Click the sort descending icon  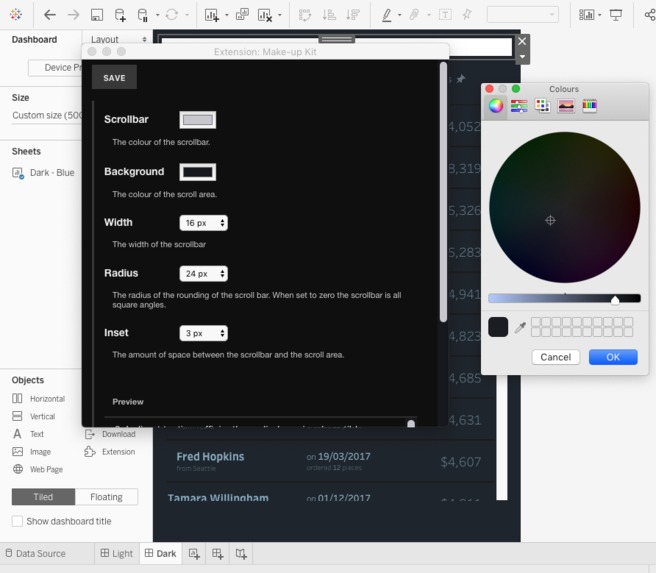click(353, 15)
